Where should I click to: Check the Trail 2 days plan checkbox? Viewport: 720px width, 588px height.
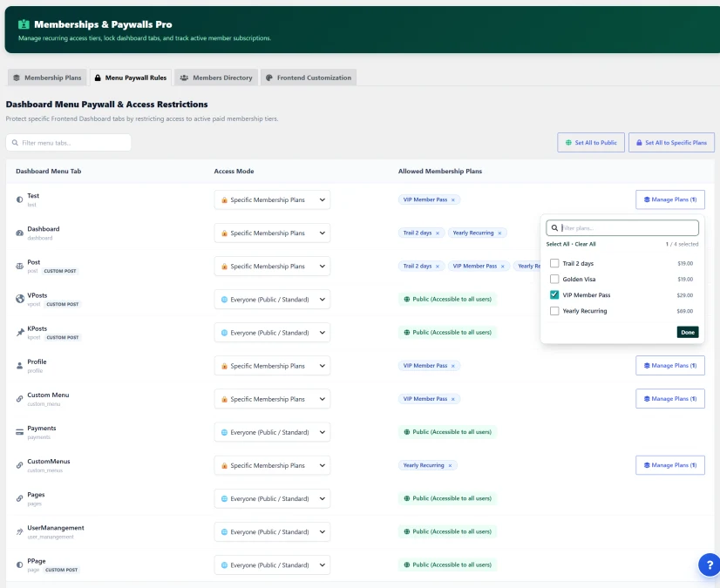point(554,263)
